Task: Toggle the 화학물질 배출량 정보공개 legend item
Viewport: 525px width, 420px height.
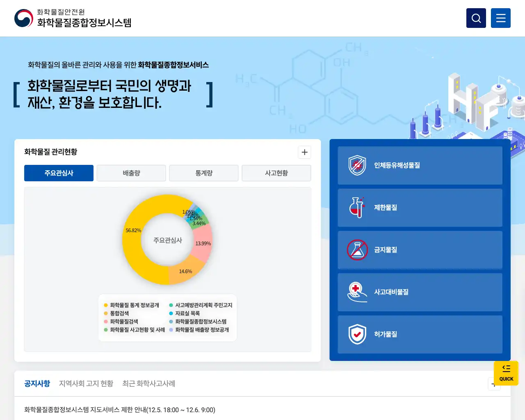Action: [x=202, y=330]
